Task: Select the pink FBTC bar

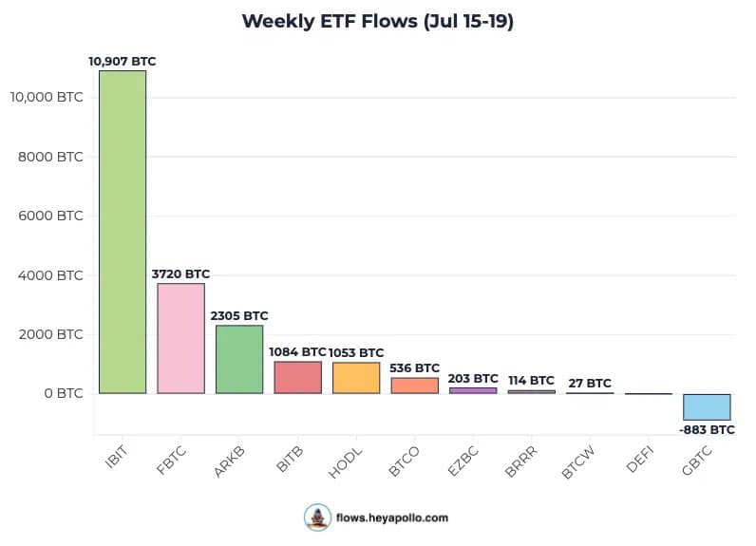Action: pyautogui.click(x=180, y=338)
